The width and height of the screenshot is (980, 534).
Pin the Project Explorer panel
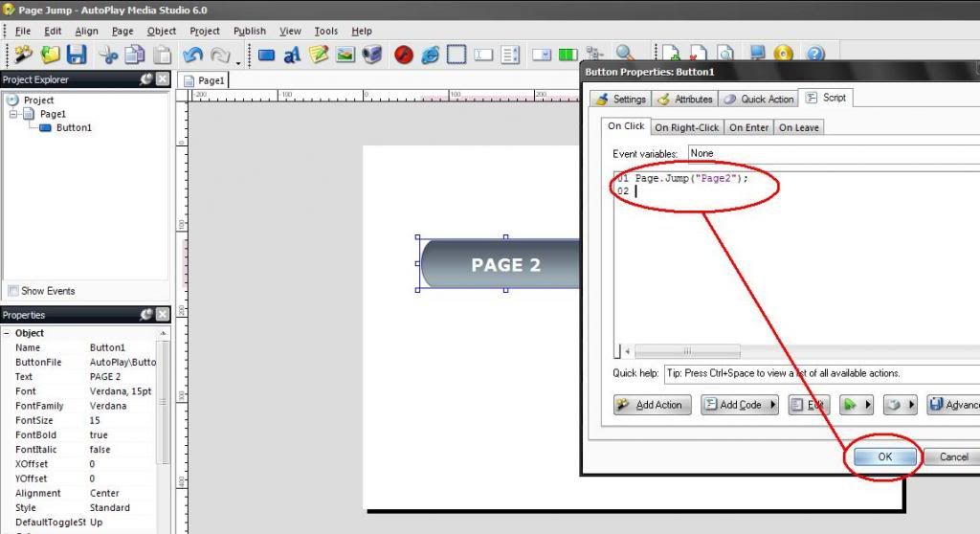point(146,79)
